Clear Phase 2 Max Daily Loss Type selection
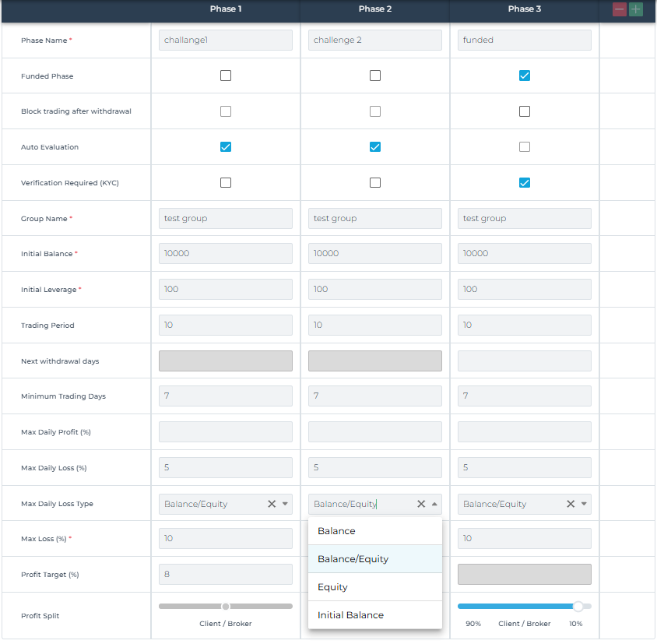657x644 pixels. pyautogui.click(x=421, y=504)
